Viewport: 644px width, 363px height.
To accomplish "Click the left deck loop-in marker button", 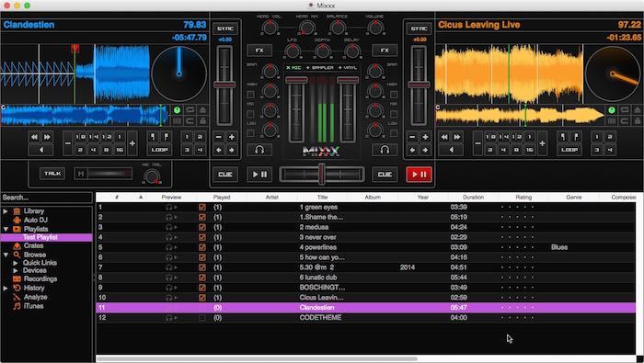I will point(154,137).
